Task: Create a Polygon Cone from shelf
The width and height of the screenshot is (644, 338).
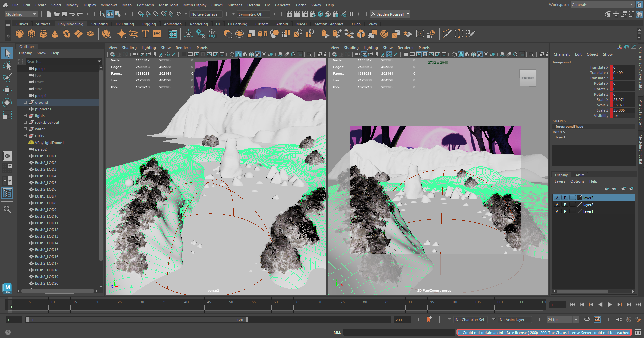Action: tap(55, 34)
